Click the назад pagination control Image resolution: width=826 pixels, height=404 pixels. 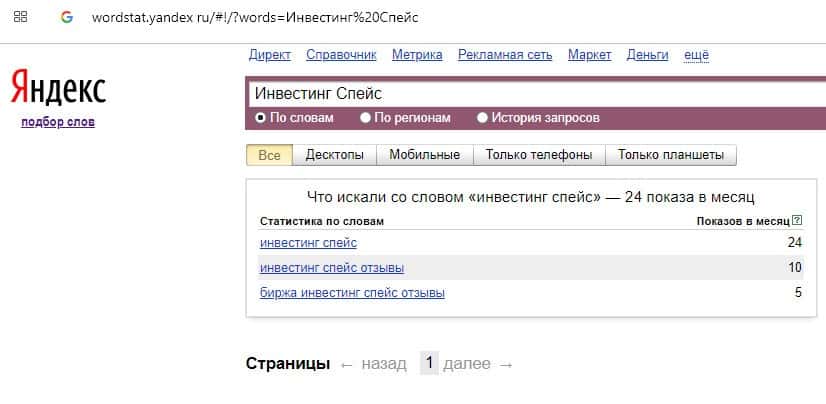tap(384, 364)
